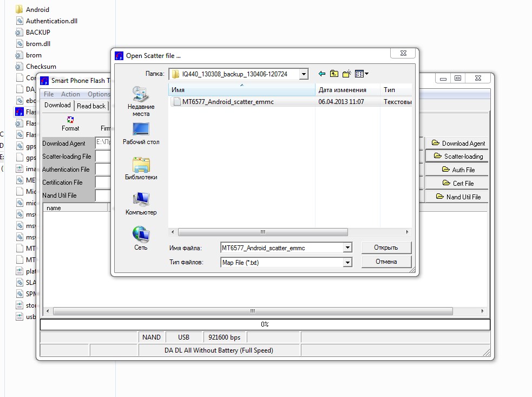The image size is (532, 397).
Task: Select Computer (Компьютер) location
Action: point(141,204)
